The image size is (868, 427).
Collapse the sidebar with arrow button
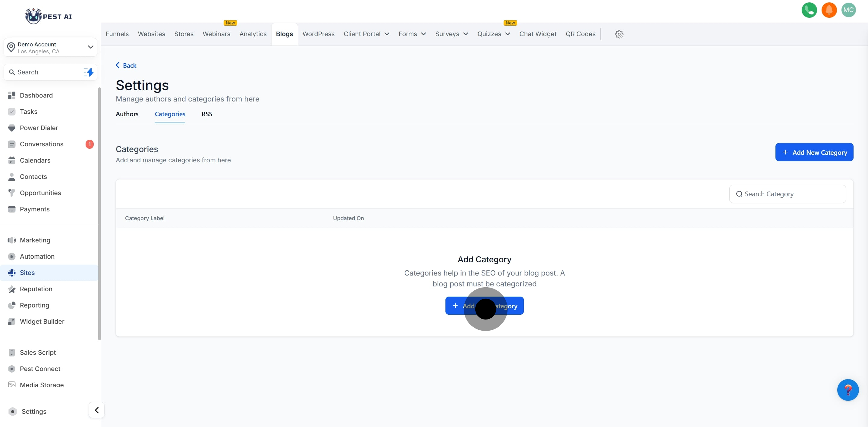coord(97,410)
